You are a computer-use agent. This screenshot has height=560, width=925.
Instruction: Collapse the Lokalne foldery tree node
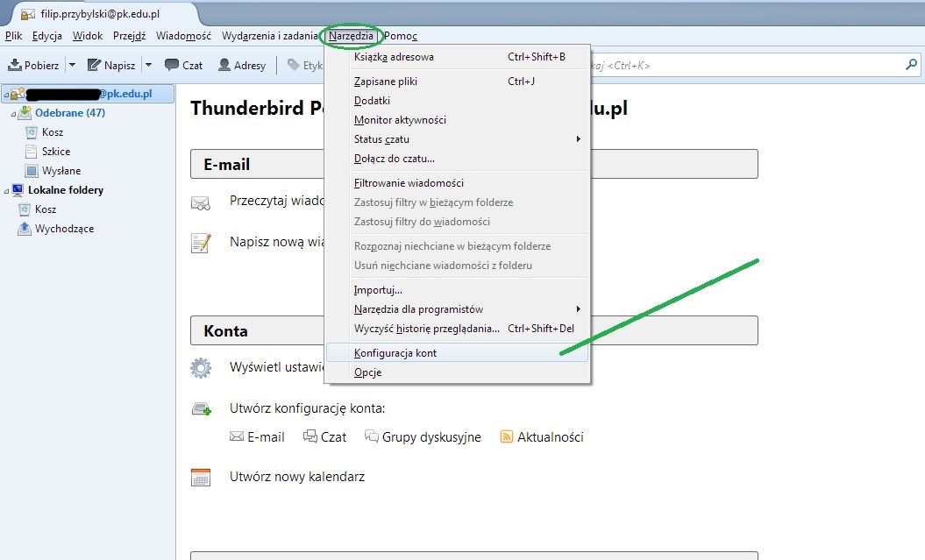7,190
